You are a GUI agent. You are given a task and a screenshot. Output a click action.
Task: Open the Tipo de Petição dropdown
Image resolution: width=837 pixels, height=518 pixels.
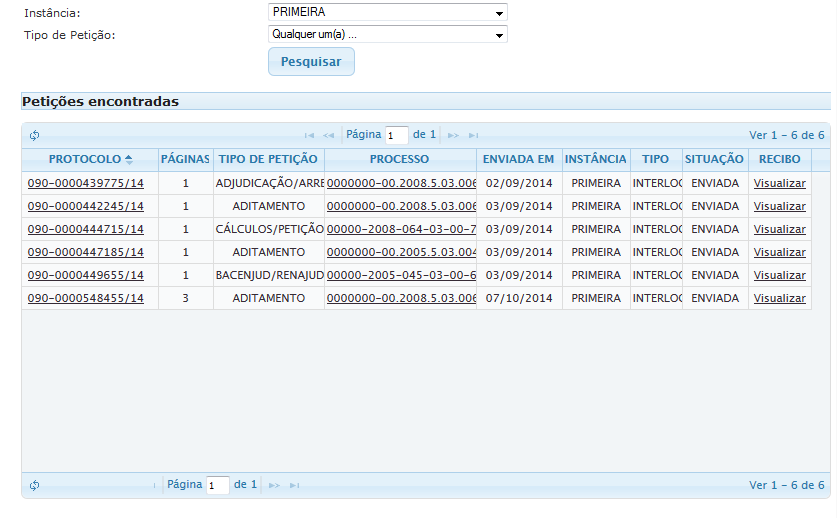(x=388, y=35)
